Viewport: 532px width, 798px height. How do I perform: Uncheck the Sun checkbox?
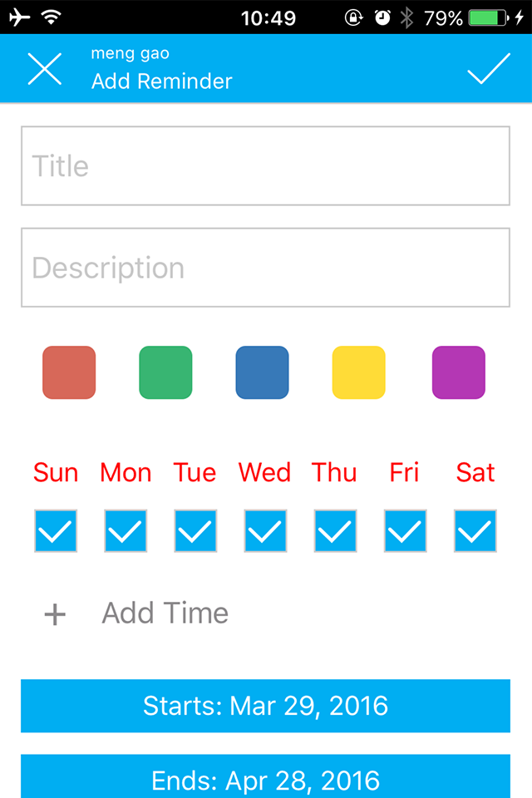click(56, 531)
